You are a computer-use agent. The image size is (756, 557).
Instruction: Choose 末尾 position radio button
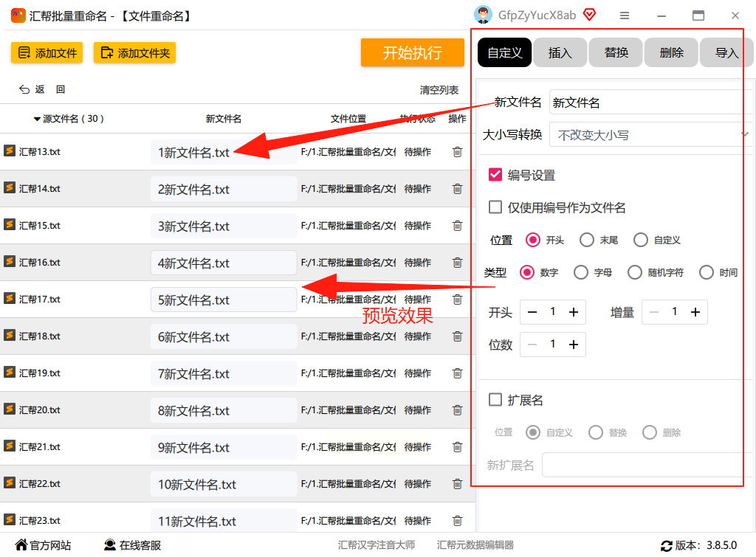tap(587, 240)
